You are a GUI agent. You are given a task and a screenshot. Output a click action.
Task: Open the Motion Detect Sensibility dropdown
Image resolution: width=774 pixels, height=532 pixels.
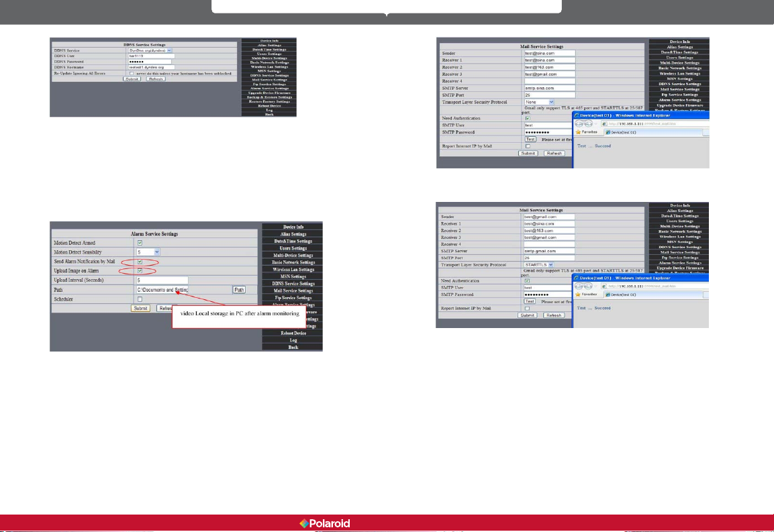148,252
